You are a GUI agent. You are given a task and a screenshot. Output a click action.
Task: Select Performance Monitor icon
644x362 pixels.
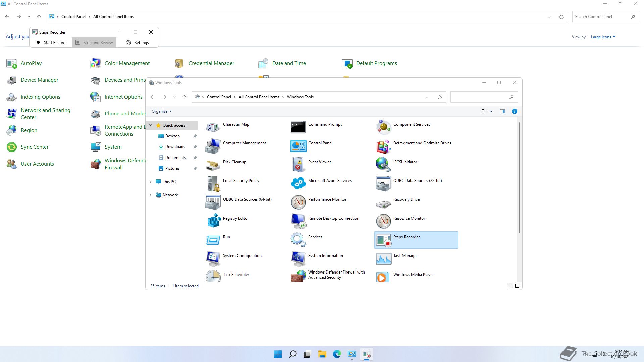[x=298, y=202]
